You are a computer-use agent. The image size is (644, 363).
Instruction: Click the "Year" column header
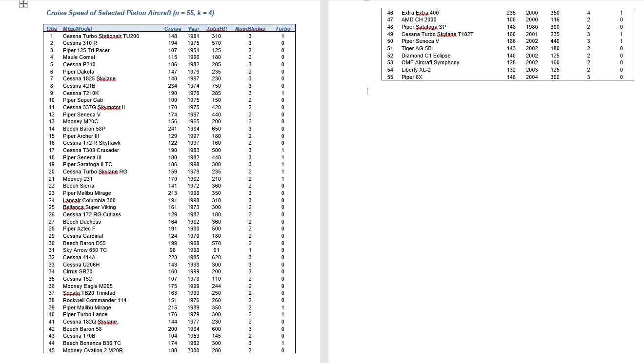(194, 29)
